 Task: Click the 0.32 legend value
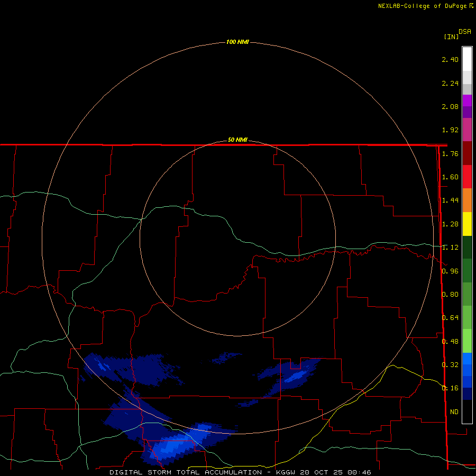450,364
